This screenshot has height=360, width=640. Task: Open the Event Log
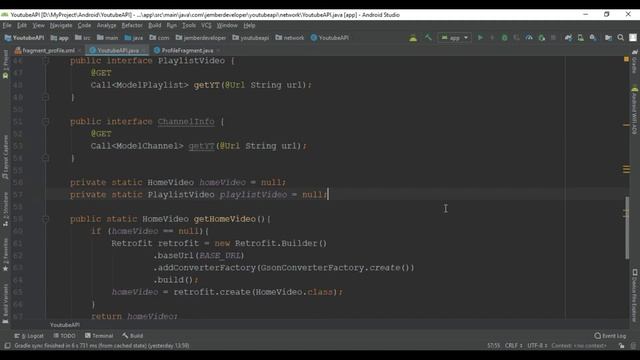[x=611, y=336]
